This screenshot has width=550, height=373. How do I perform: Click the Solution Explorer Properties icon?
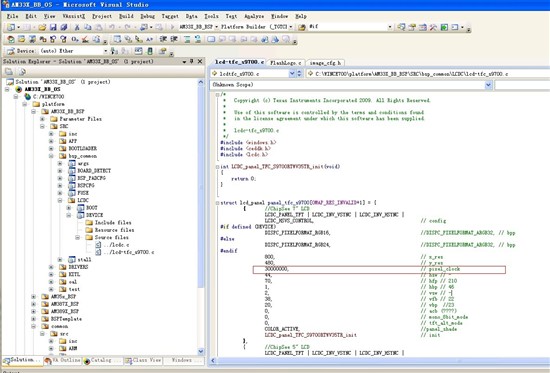click(9, 72)
